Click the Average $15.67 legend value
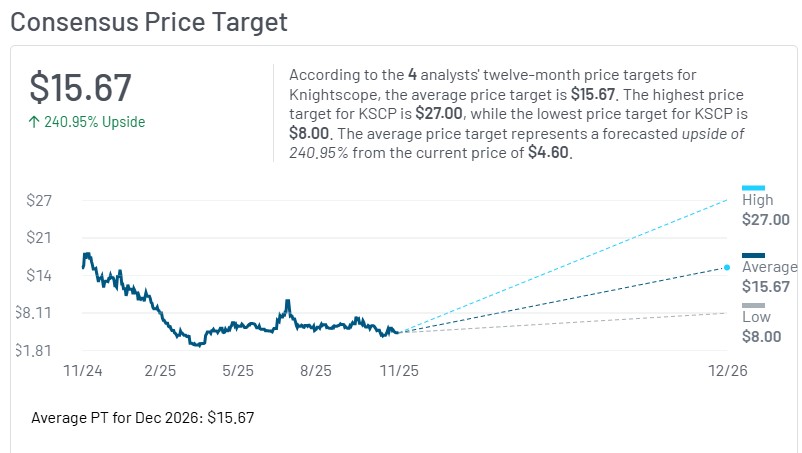Image resolution: width=802 pixels, height=453 pixels. (765, 286)
